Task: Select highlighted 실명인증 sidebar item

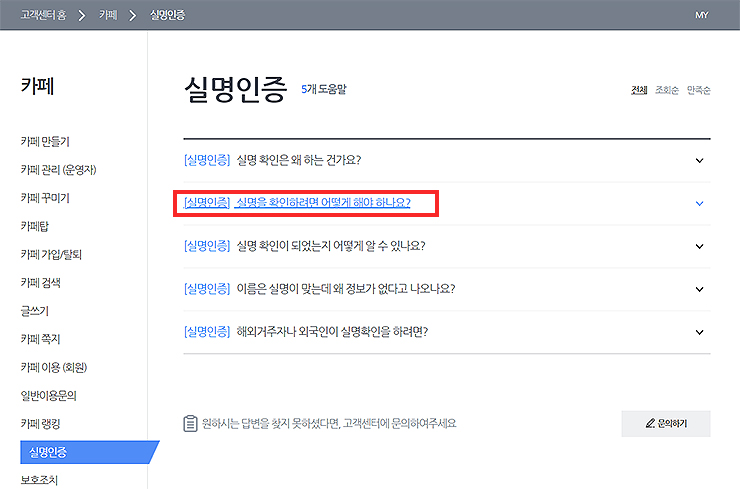Action: [x=90, y=452]
